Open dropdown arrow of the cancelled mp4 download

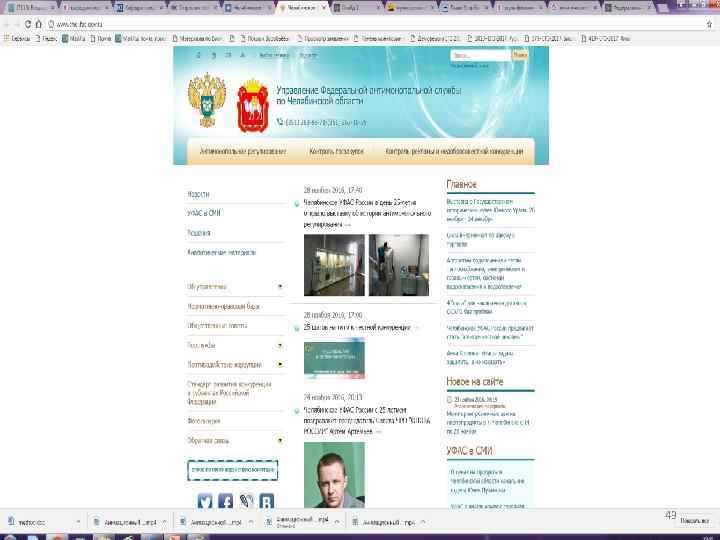(x=337, y=522)
